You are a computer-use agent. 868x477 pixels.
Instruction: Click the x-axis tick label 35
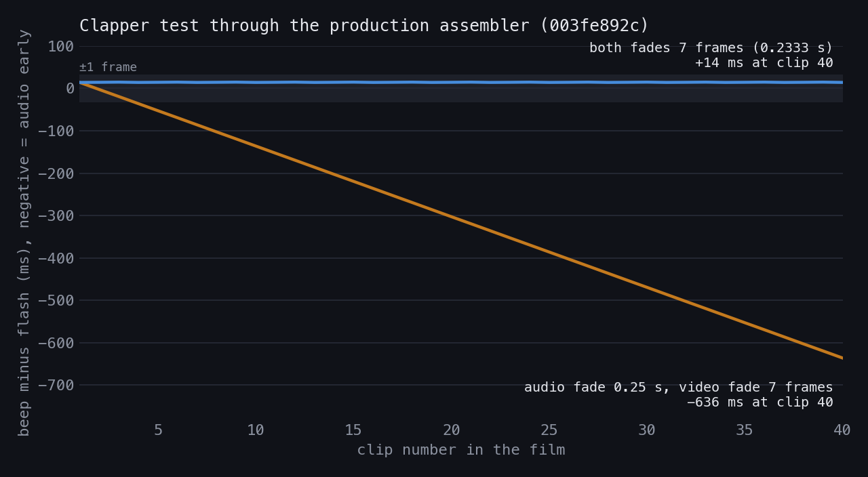745,430
